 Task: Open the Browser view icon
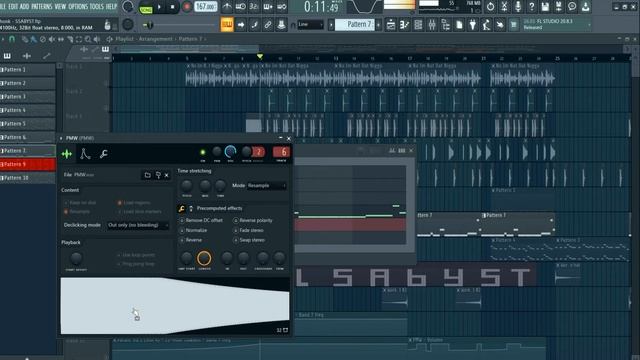click(445, 25)
